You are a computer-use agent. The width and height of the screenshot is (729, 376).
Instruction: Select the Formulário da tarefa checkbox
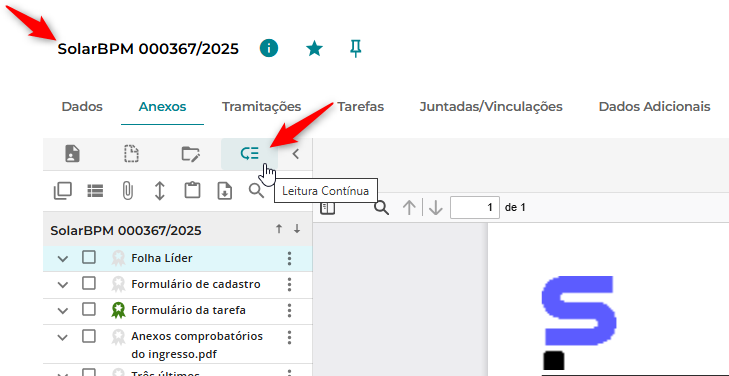tap(89, 310)
